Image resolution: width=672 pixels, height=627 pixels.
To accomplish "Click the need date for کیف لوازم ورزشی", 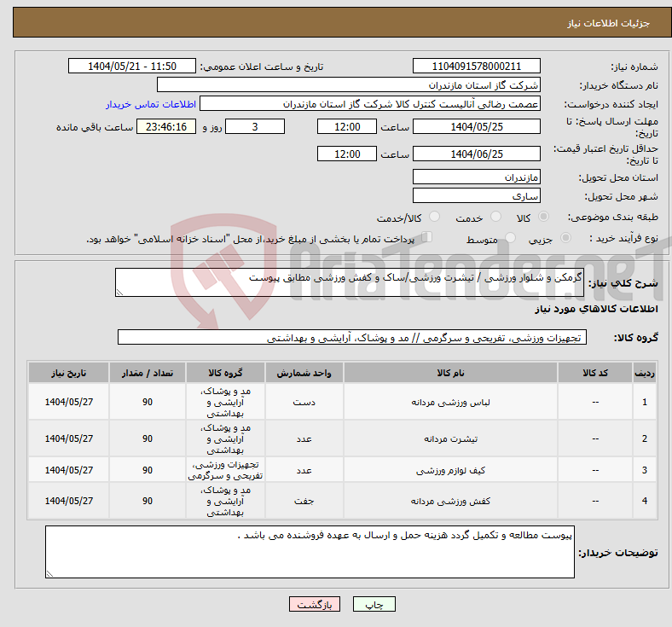I will (x=68, y=470).
